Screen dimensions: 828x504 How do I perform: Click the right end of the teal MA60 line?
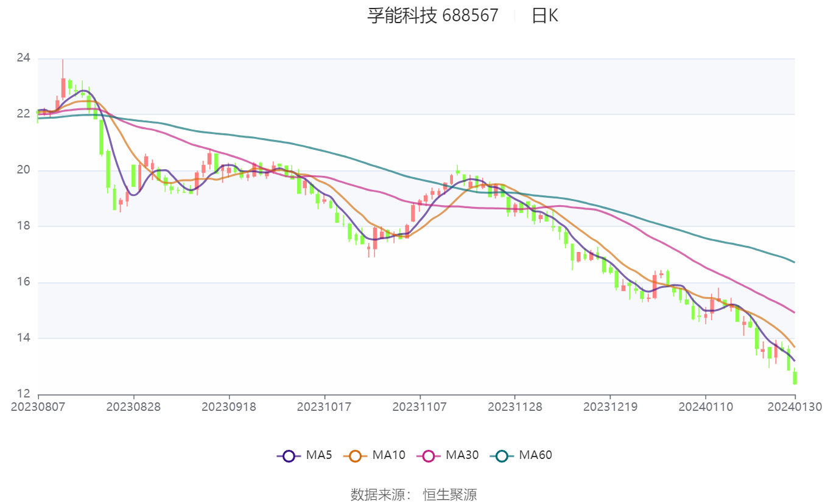[x=794, y=262]
